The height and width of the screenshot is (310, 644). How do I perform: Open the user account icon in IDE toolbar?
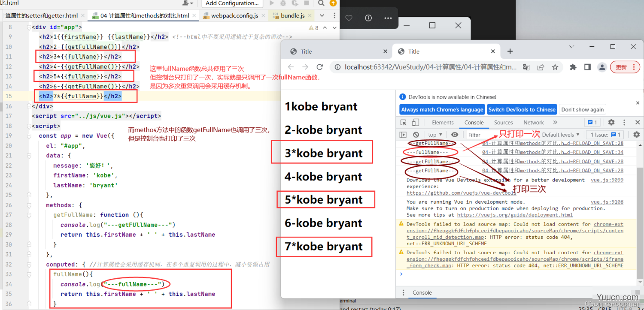pos(187,3)
